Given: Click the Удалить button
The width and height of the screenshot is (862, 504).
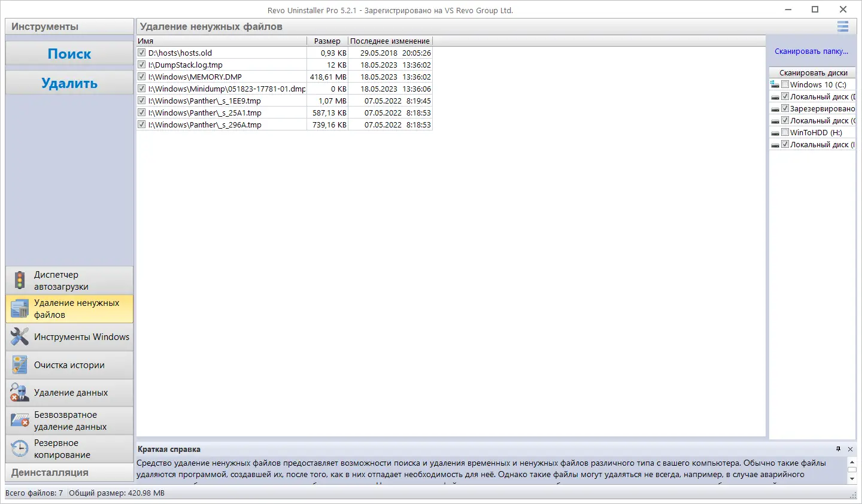Looking at the screenshot, I should [69, 83].
